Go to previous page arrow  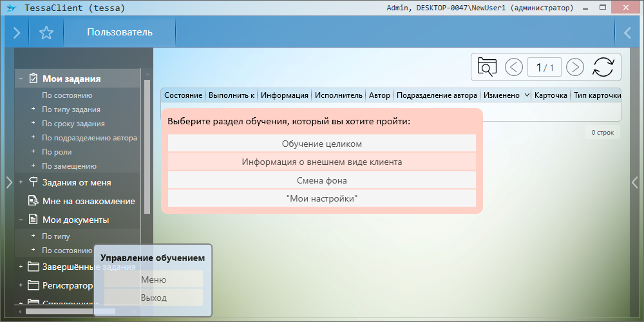click(514, 67)
